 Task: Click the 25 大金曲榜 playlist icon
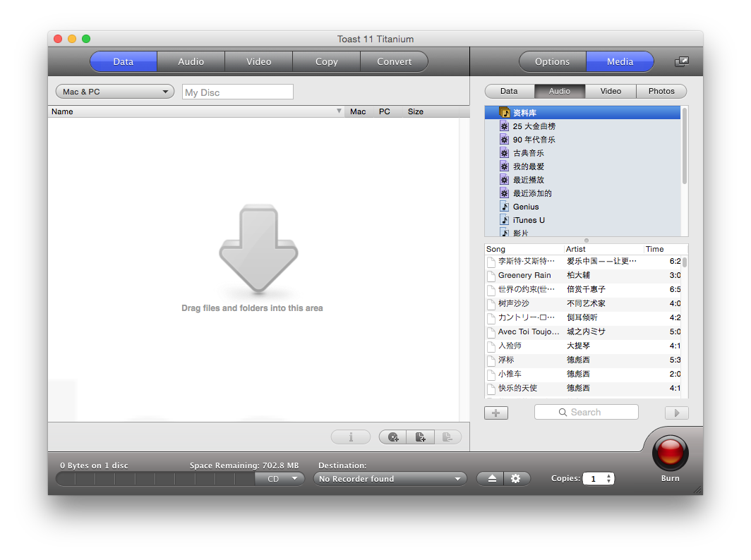click(505, 126)
